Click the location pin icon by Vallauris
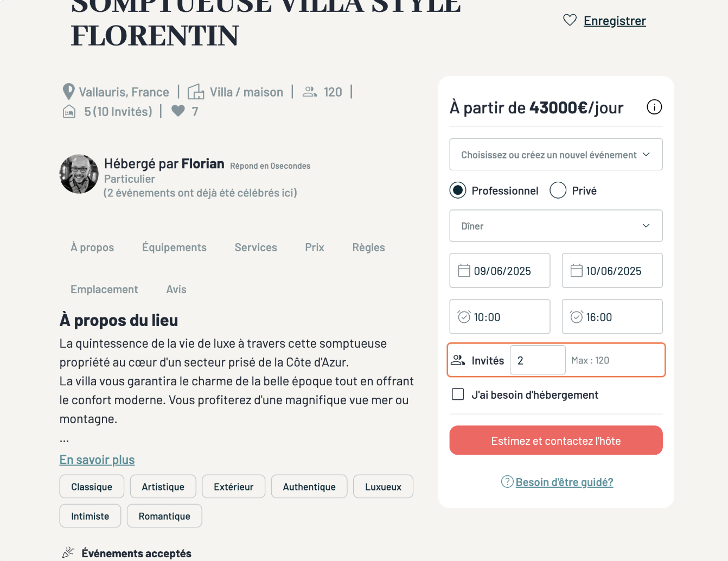Image resolution: width=728 pixels, height=561 pixels. pyautogui.click(x=68, y=92)
